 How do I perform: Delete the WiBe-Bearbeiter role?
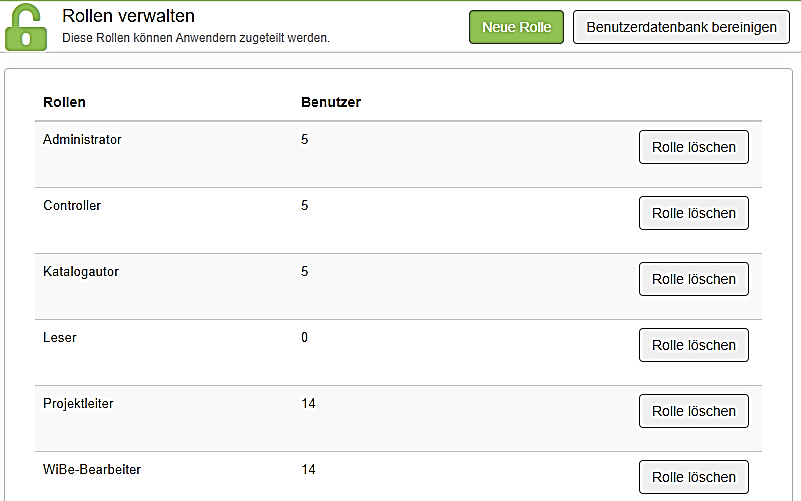tap(693, 477)
